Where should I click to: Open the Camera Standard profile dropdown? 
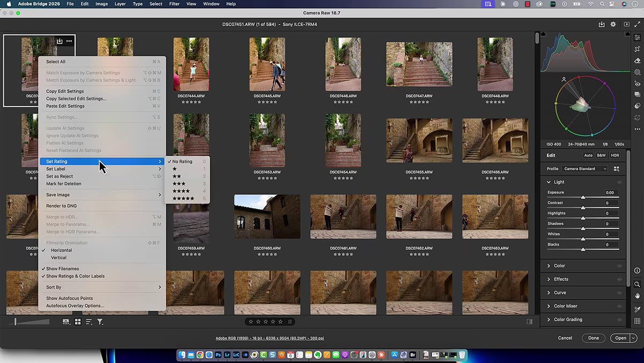(x=584, y=169)
